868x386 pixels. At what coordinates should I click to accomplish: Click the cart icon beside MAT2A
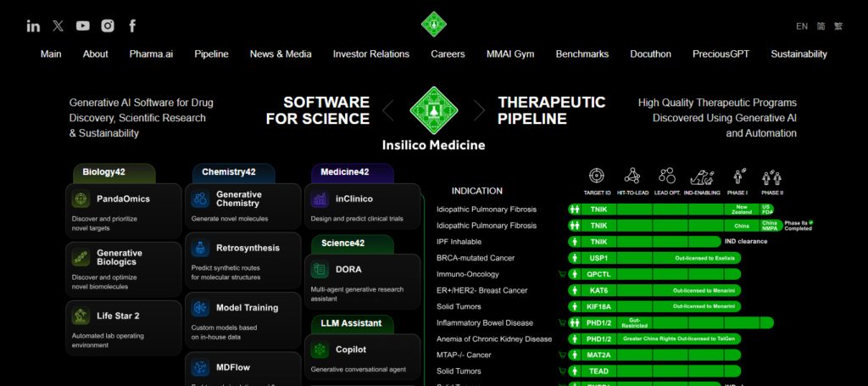coord(563,355)
